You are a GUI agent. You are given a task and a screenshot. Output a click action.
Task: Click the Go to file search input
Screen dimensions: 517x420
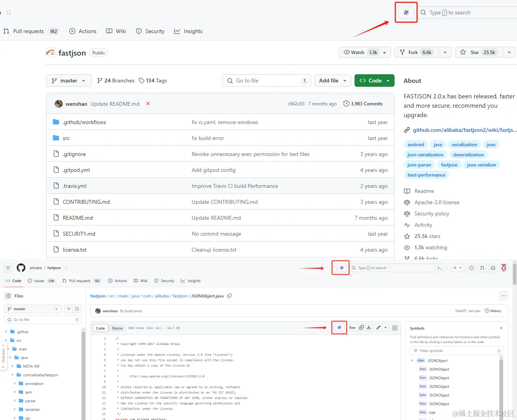pyautogui.click(x=266, y=80)
